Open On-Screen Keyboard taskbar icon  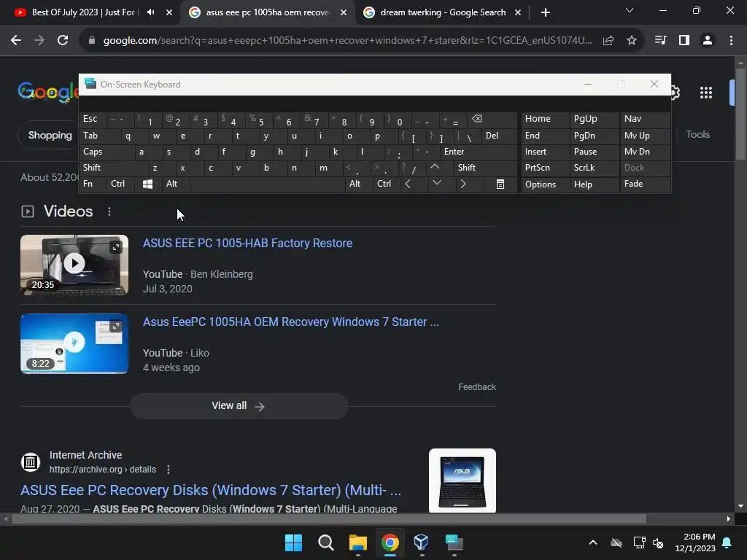tap(454, 542)
